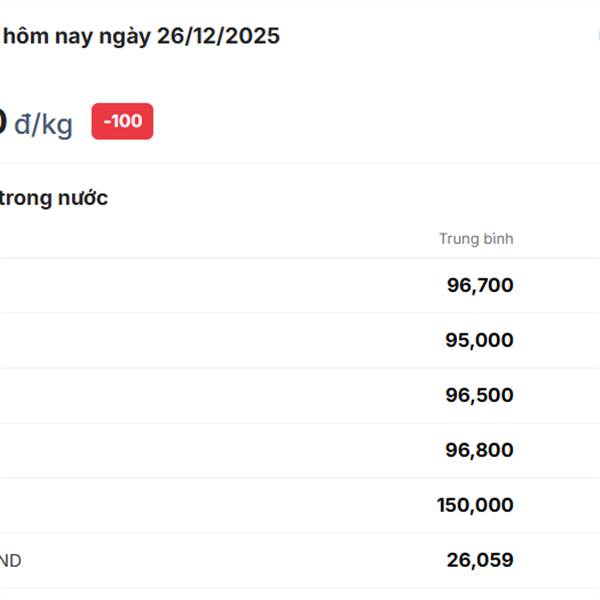
Task: Click the word 'bình' in column header
Action: click(x=496, y=239)
